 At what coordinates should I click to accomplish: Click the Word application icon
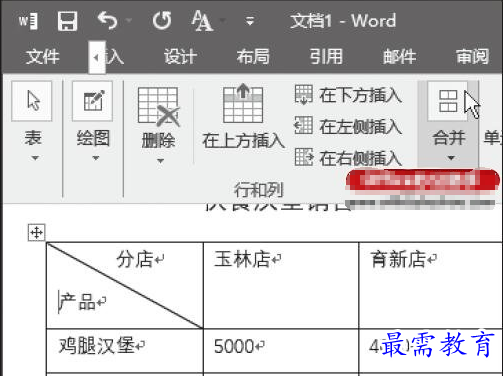[x=28, y=21]
